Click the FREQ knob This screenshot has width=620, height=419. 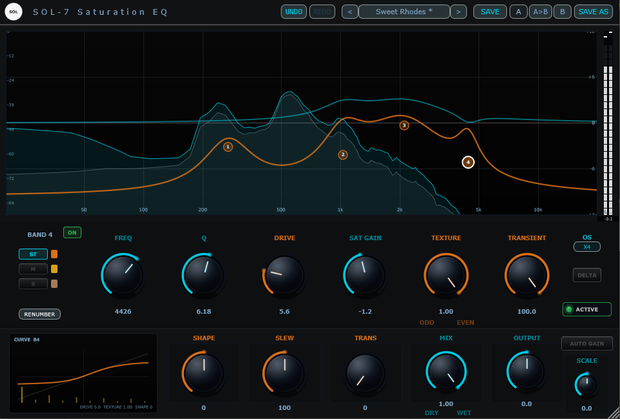click(123, 275)
